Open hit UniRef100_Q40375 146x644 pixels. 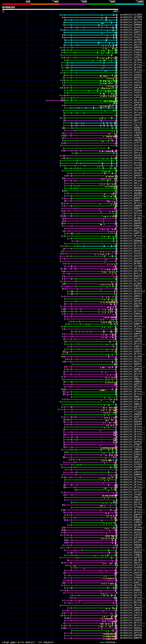[x=131, y=20]
